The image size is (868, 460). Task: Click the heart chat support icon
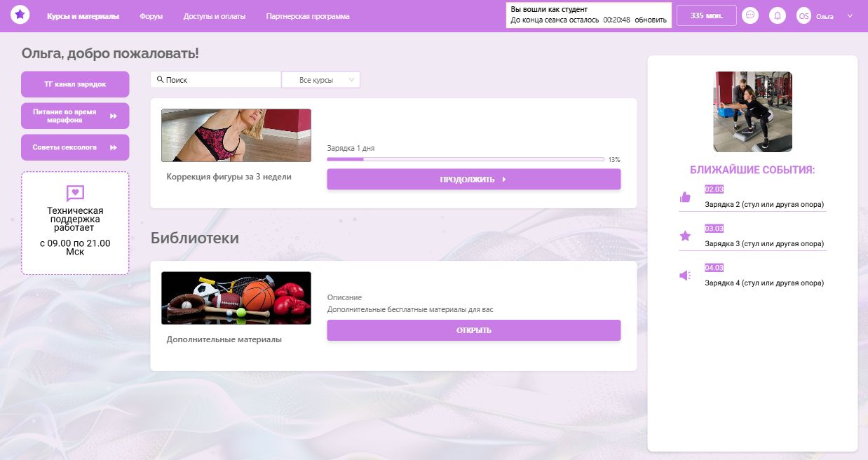tap(75, 193)
